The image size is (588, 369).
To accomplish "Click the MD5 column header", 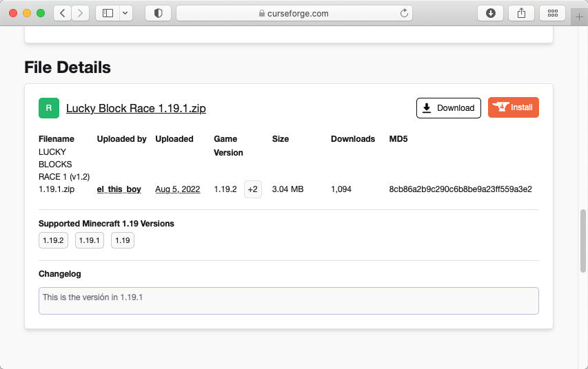I will point(398,139).
